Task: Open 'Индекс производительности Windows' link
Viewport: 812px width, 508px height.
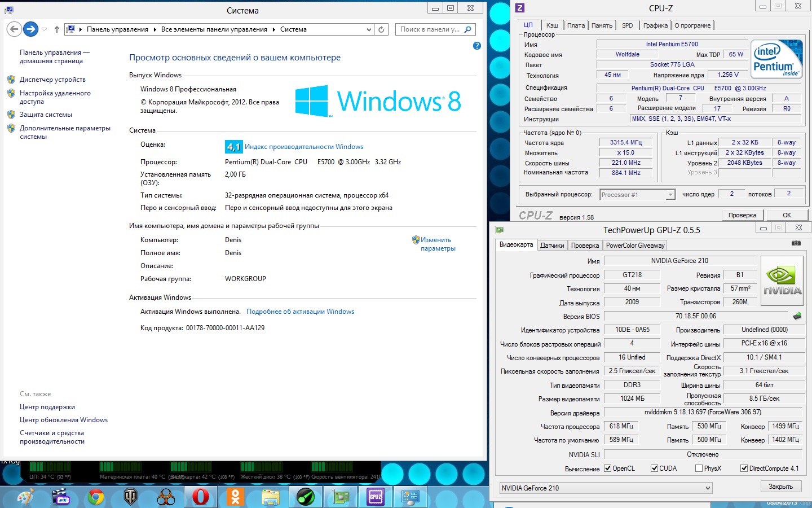Action: (304, 147)
